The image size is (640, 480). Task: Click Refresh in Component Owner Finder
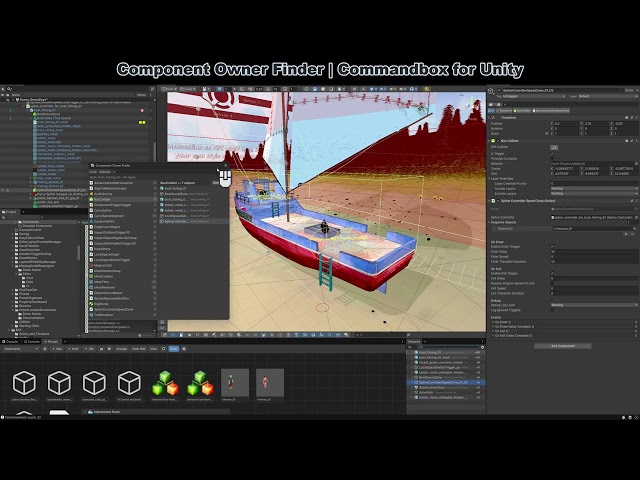click(x=104, y=172)
